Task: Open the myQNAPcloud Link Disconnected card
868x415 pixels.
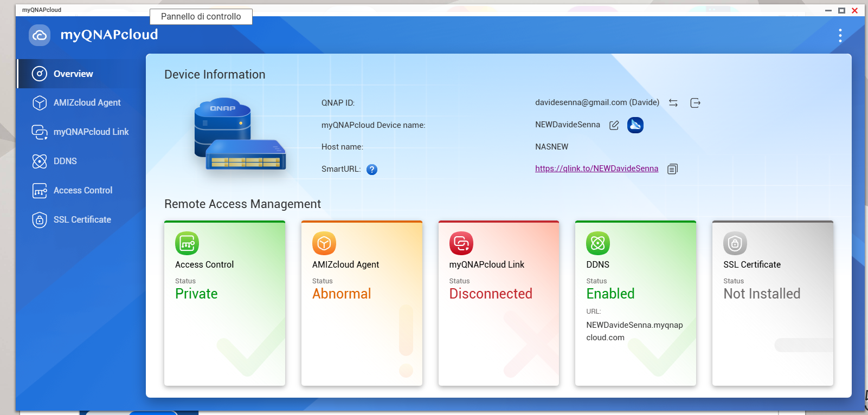Action: 498,303
